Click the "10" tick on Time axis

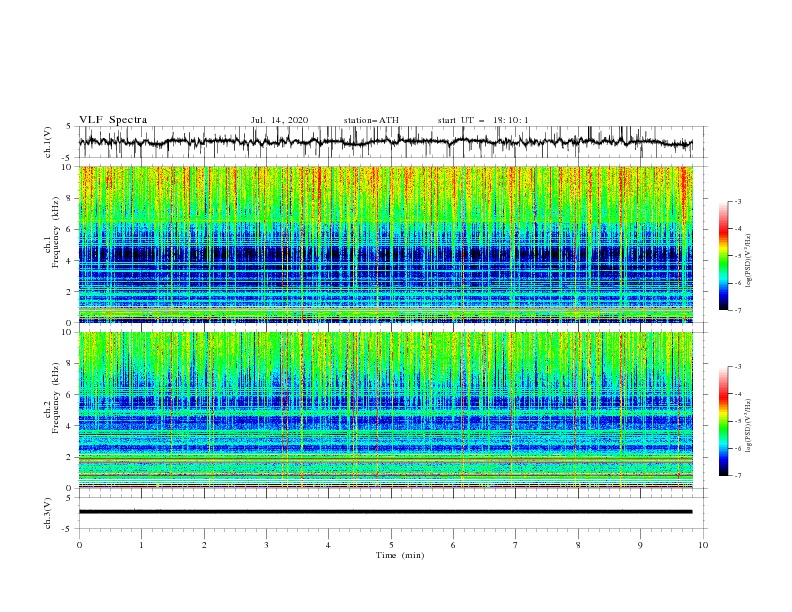pos(703,545)
